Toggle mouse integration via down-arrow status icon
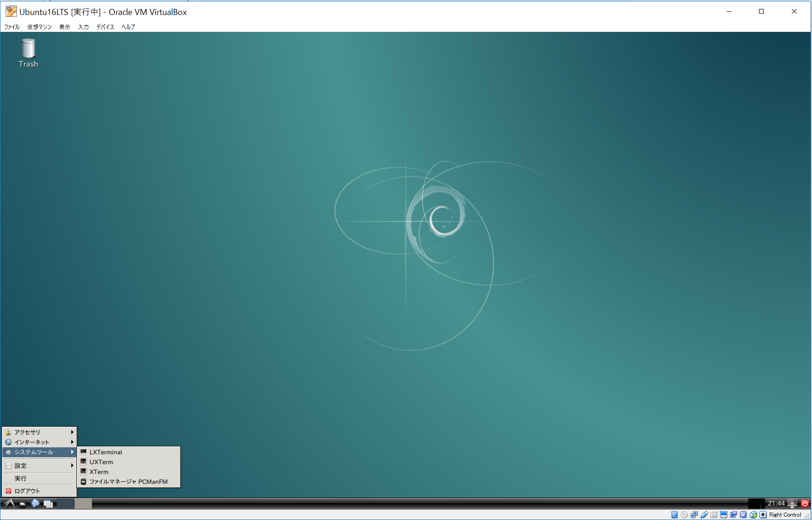The image size is (812, 520). pos(763,514)
